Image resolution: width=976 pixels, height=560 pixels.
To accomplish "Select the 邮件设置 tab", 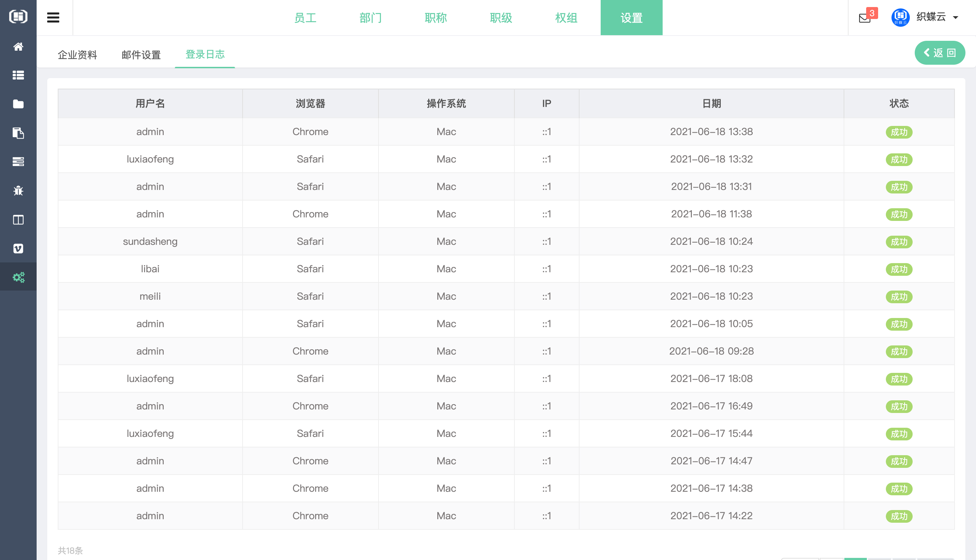I will pyautogui.click(x=141, y=55).
